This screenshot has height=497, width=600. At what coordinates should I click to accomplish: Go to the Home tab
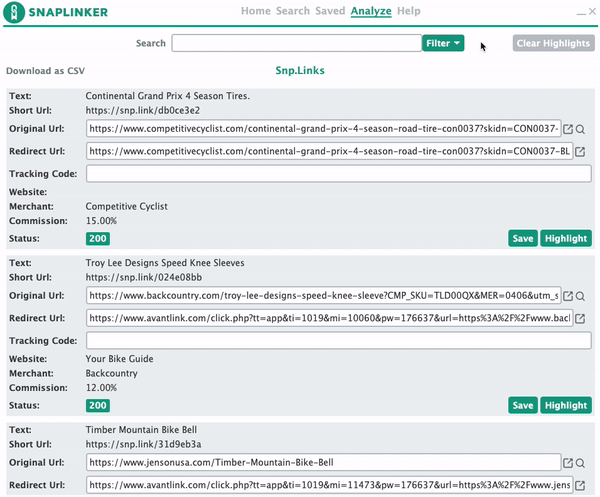click(x=256, y=11)
